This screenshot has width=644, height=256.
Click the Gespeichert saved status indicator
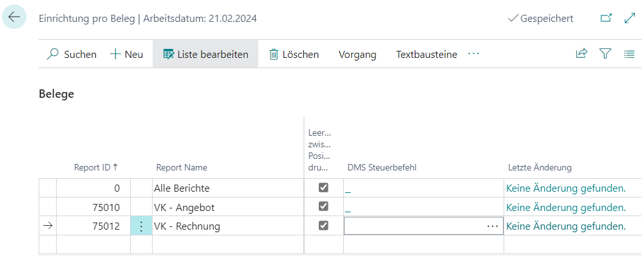540,19
